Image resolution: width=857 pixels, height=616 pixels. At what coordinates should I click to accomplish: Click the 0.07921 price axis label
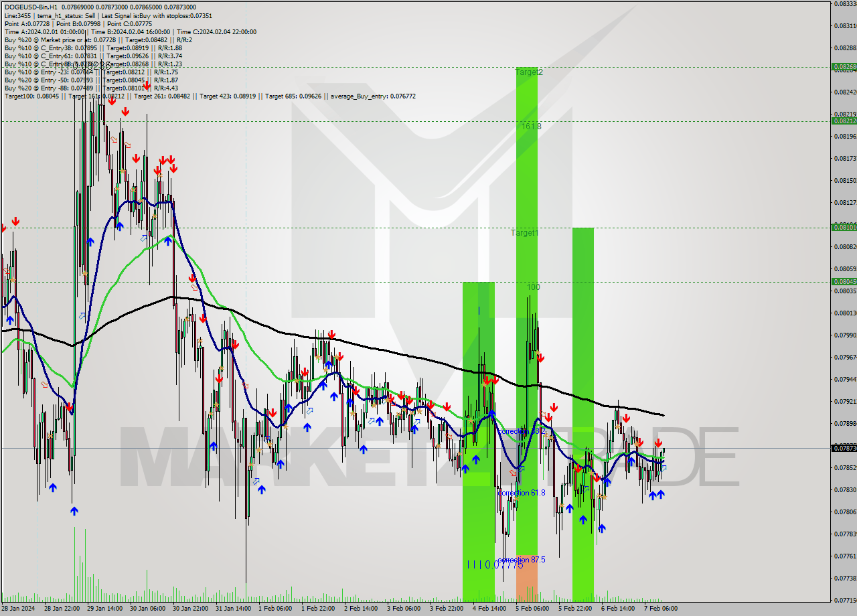(x=845, y=401)
